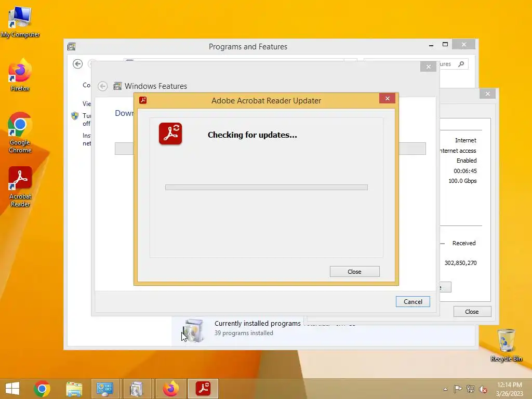Open the taskbar clock showing 12:14 PM
This screenshot has width=532, height=399.
pos(509,389)
